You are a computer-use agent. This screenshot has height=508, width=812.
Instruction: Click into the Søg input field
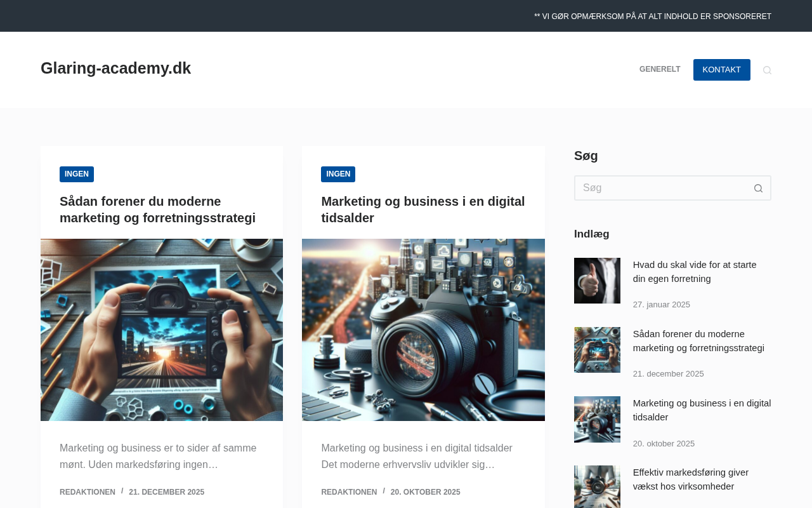coord(660,188)
